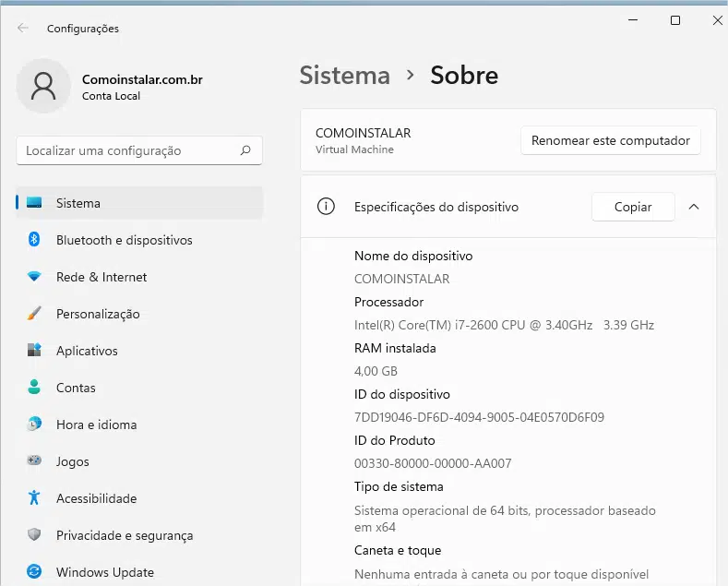Image resolution: width=728 pixels, height=586 pixels.
Task: Click the device ID 7DD19046-DF6D-4094-9005-04E0570D6F09
Action: (x=479, y=417)
